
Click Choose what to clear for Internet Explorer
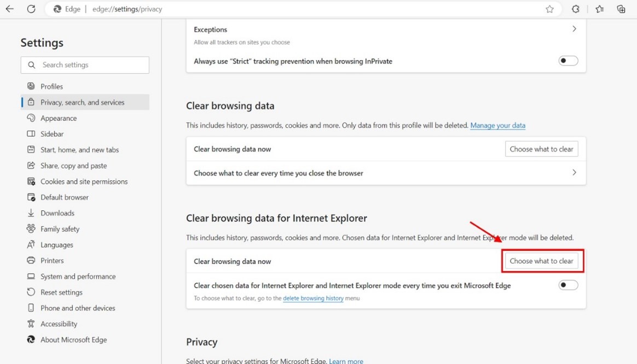[x=542, y=261]
